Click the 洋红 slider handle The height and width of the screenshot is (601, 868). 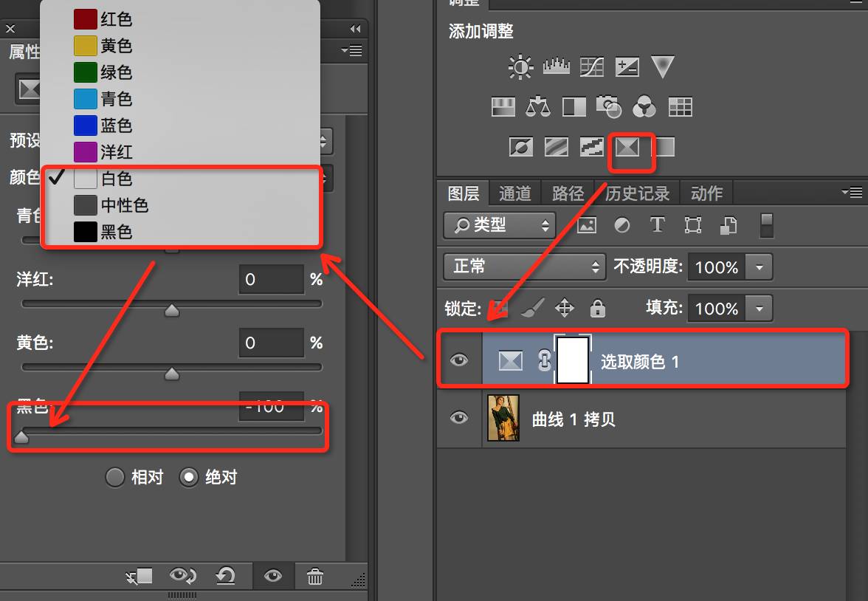click(172, 310)
